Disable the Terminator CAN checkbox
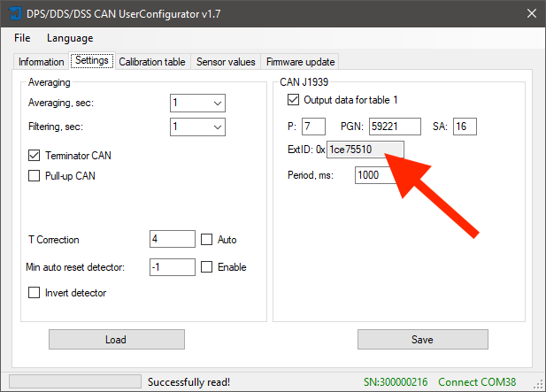Viewport: 546px width, 392px height. click(35, 156)
